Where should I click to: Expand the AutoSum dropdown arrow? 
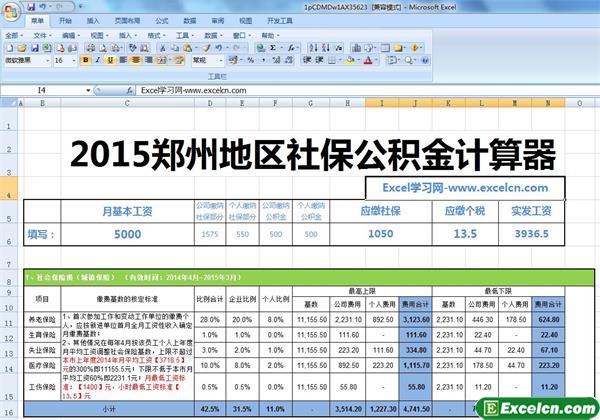pos(281,48)
